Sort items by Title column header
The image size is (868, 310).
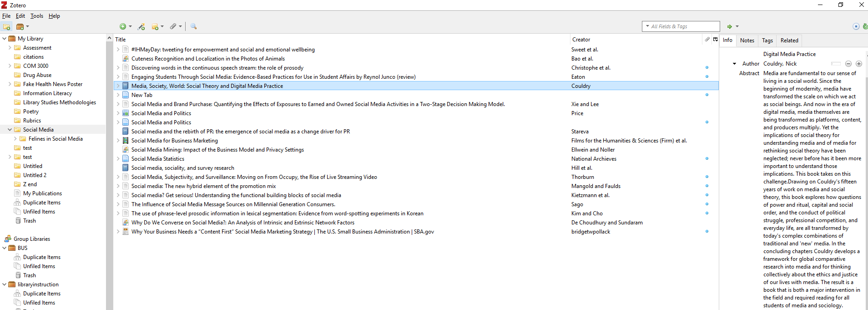point(341,40)
